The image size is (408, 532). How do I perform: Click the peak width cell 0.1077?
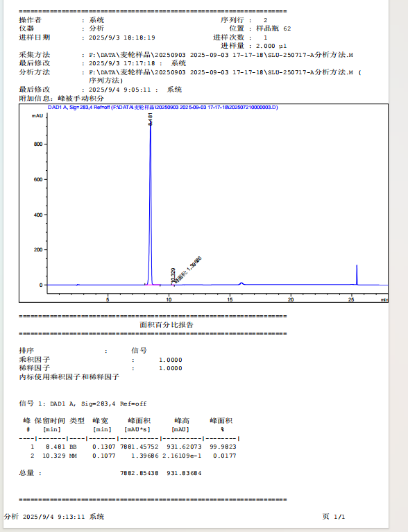pos(104,456)
